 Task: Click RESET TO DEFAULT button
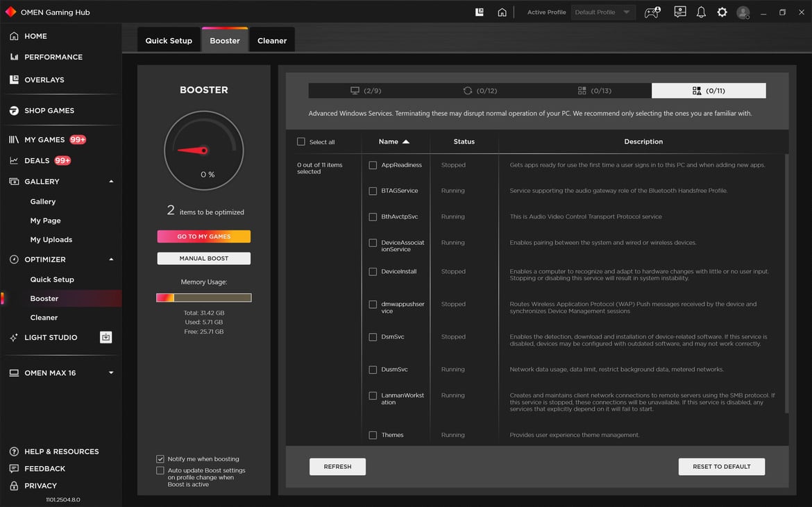[721, 467]
